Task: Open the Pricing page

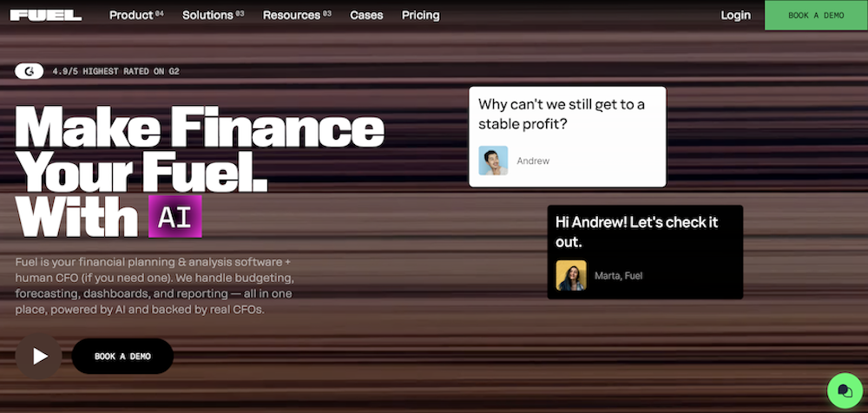Action: click(421, 15)
